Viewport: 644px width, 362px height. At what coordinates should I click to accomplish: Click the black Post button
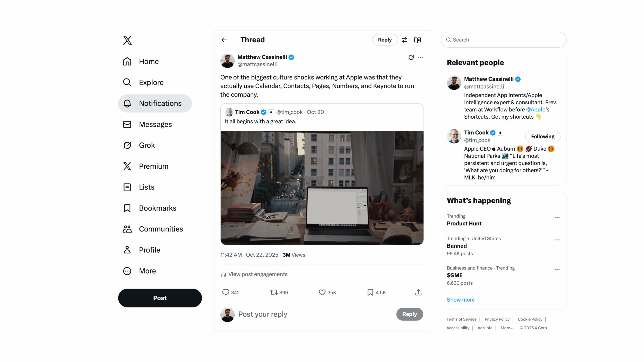160,298
